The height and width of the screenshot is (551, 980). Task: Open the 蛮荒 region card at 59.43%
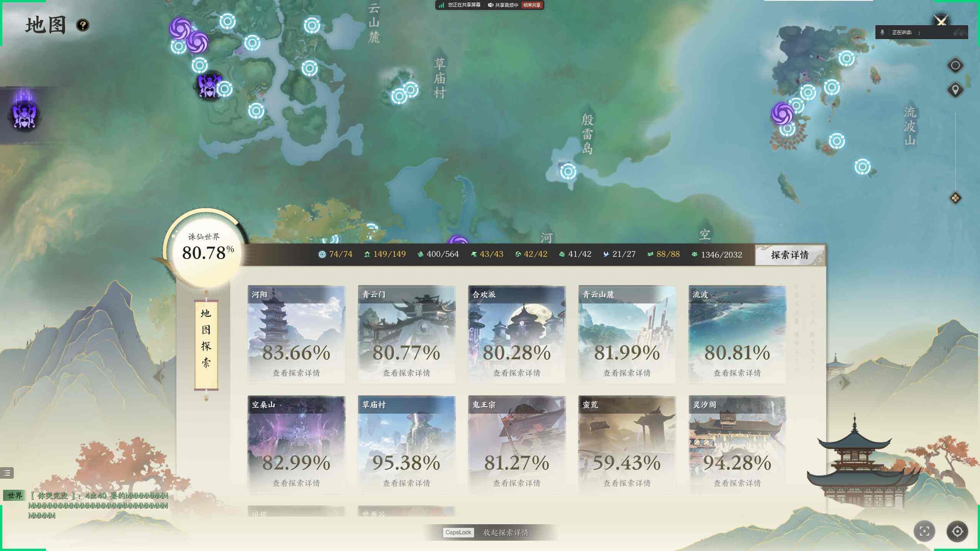click(627, 445)
